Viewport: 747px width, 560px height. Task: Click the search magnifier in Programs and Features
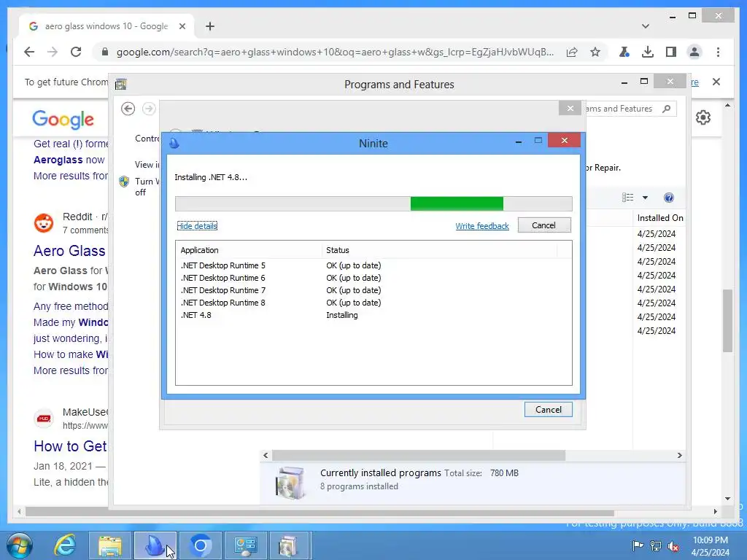tap(667, 109)
